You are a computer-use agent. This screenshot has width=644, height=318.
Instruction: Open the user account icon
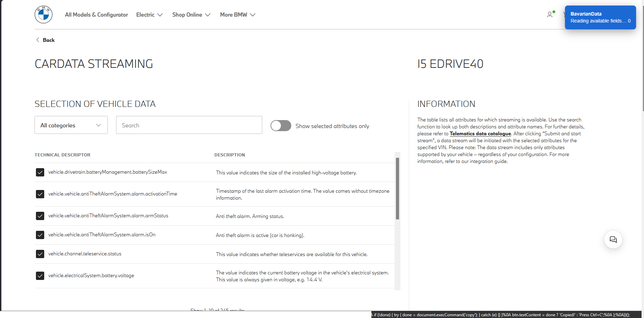(550, 15)
